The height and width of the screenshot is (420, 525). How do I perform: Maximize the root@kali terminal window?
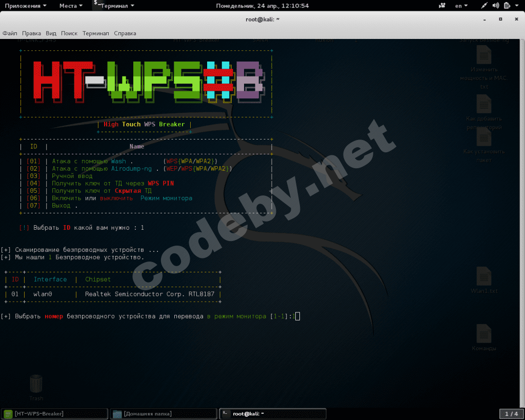[x=500, y=19]
